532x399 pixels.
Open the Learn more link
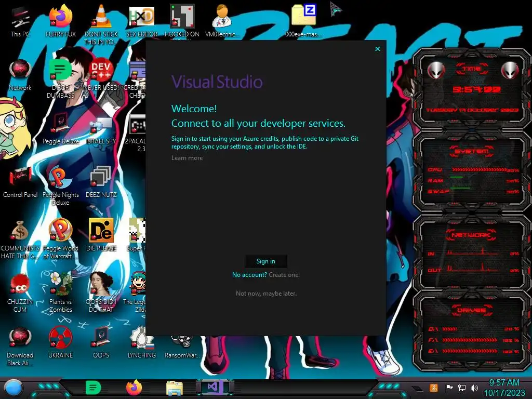tap(187, 158)
